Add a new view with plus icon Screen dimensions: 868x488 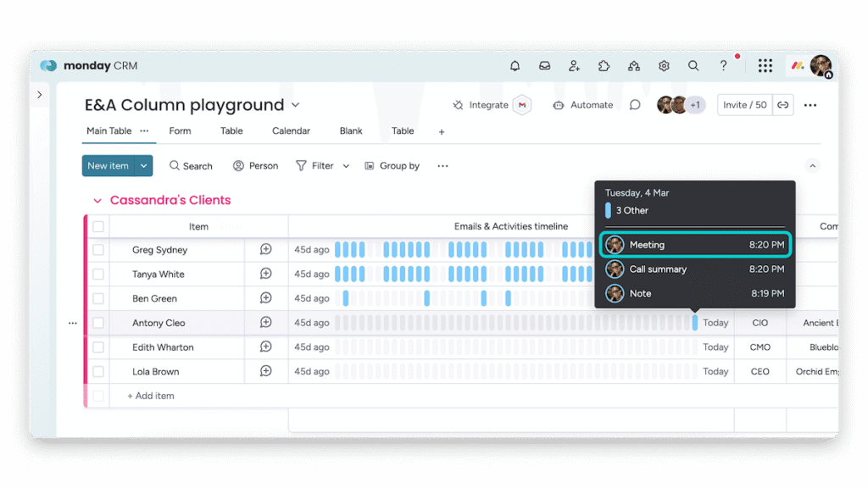[x=441, y=131]
